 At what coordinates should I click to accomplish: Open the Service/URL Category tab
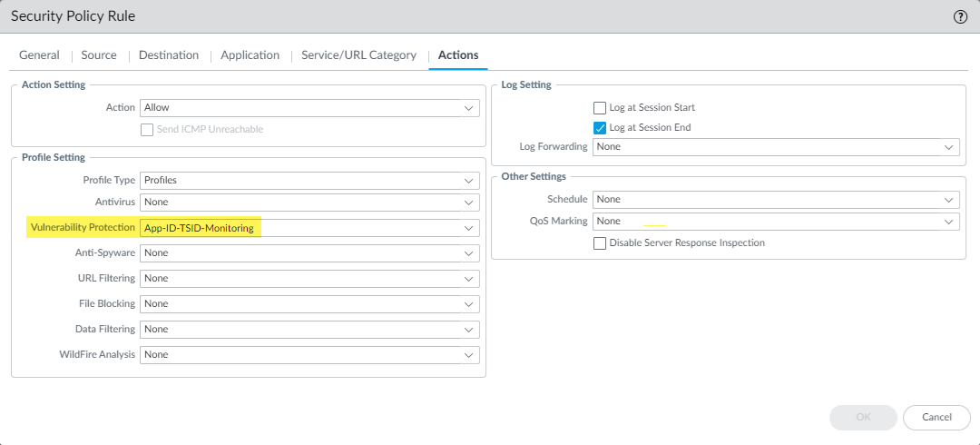358,55
